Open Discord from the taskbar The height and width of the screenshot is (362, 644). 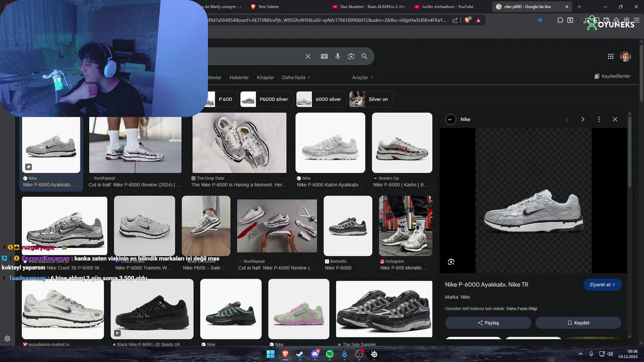[x=315, y=354]
